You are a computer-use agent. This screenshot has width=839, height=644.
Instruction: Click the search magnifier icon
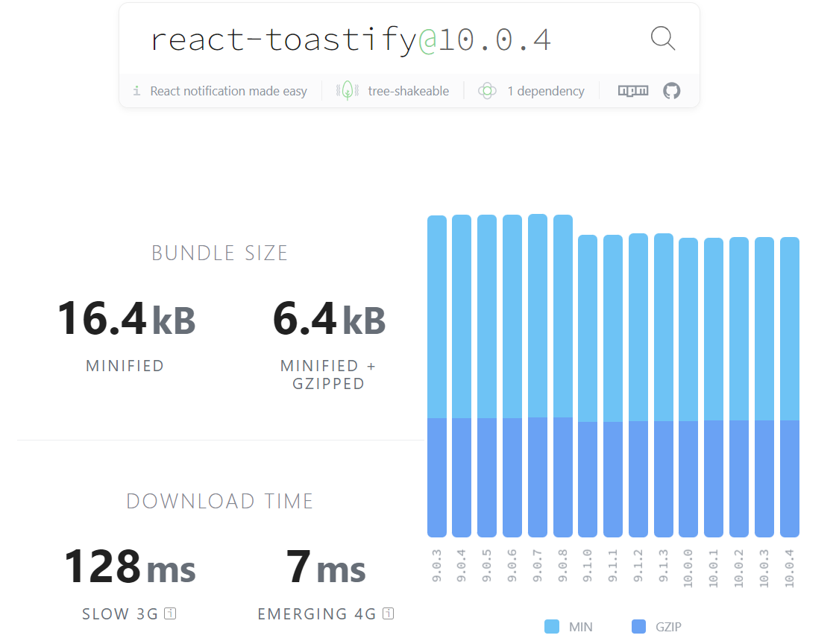[662, 39]
